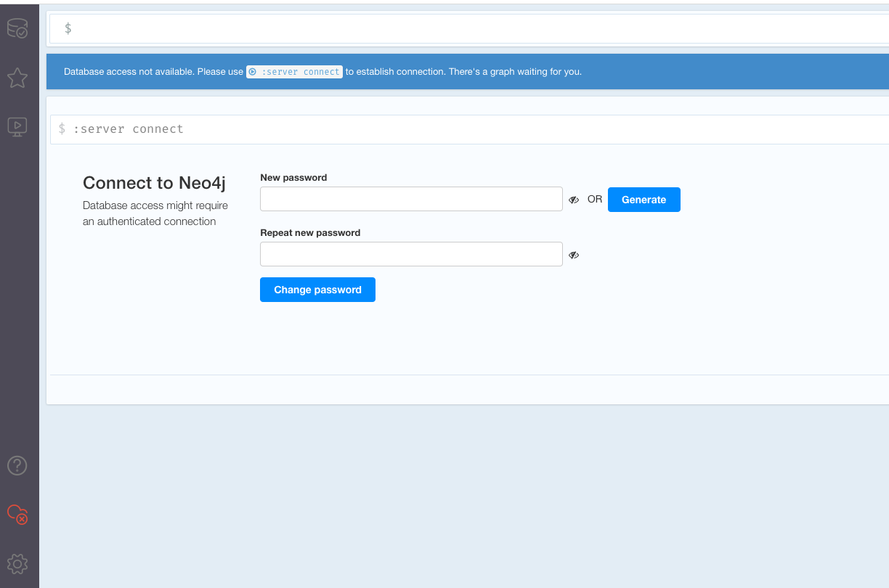Image resolution: width=889 pixels, height=588 pixels.
Task: Toggle visibility of New password field
Action: pyautogui.click(x=574, y=200)
